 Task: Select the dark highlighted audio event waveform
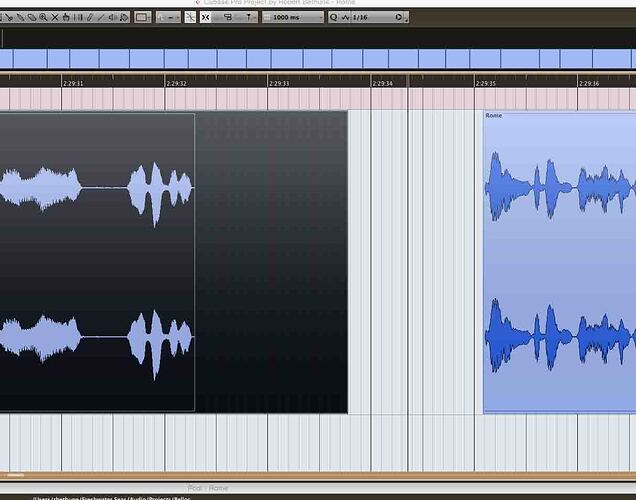click(x=97, y=262)
